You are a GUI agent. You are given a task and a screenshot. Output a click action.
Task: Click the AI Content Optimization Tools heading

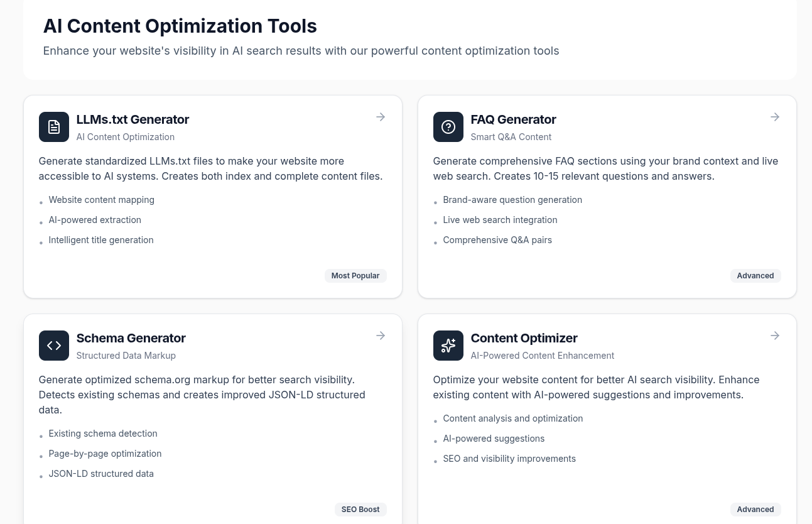click(180, 26)
